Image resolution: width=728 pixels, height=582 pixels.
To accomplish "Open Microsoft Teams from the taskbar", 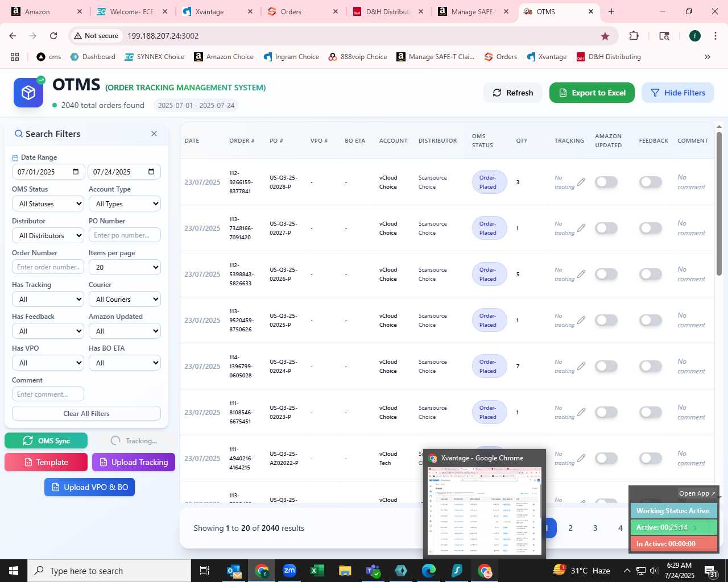I will 373,571.
